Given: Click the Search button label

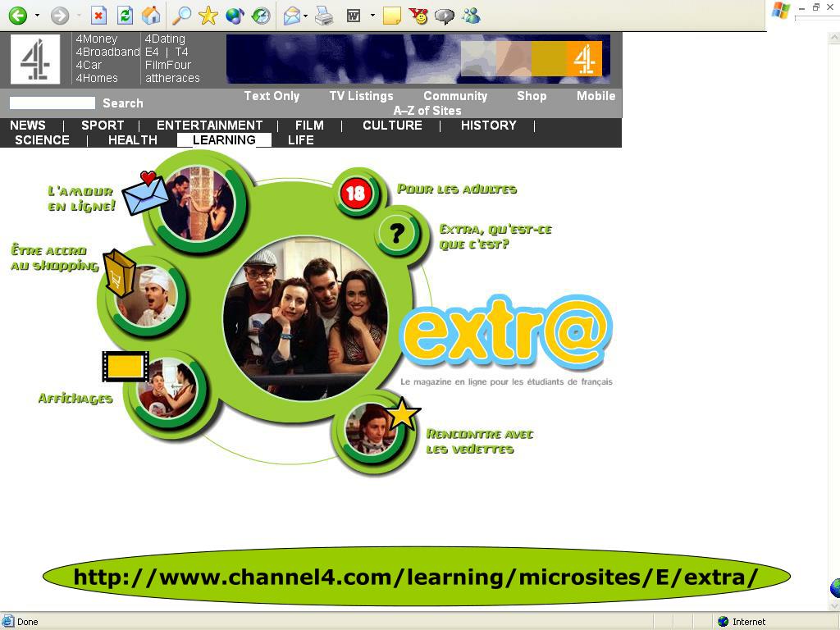Looking at the screenshot, I should (123, 103).
